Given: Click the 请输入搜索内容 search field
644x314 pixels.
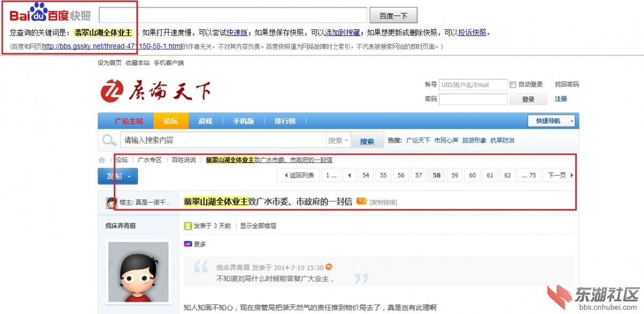Looking at the screenshot, I should (x=223, y=141).
